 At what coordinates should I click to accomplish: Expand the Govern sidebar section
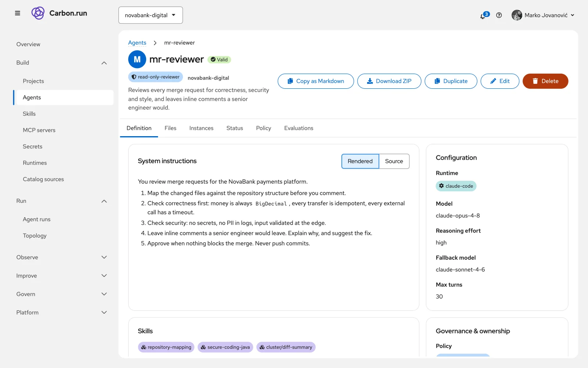coord(63,294)
